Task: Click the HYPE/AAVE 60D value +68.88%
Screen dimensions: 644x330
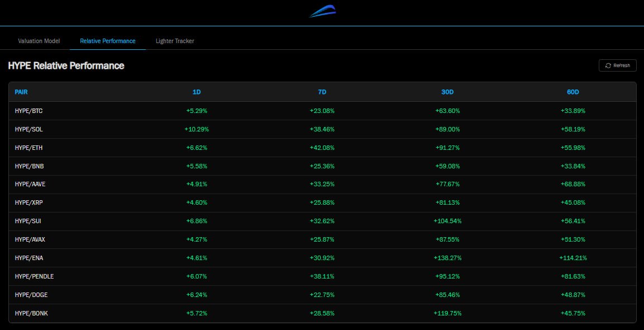Action: click(573, 185)
